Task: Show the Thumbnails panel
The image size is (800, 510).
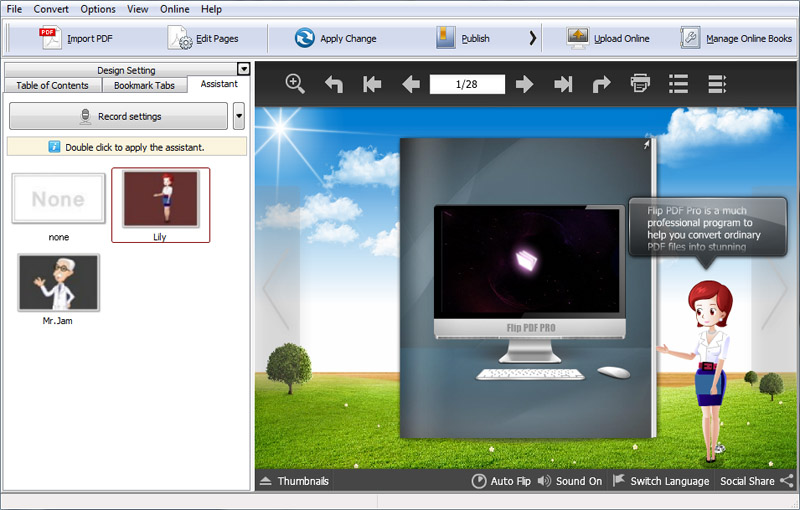Action: pos(293,481)
